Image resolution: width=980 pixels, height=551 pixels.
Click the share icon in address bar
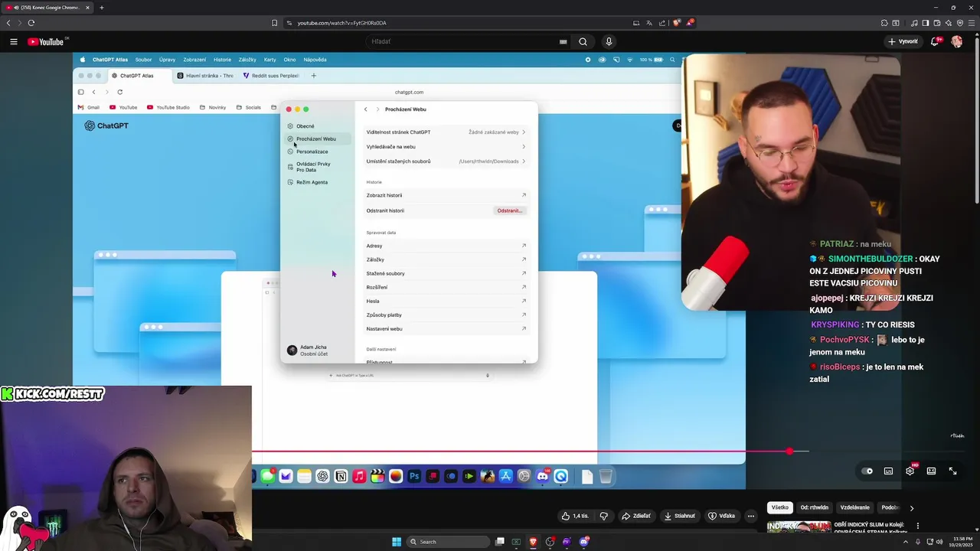pos(662,23)
